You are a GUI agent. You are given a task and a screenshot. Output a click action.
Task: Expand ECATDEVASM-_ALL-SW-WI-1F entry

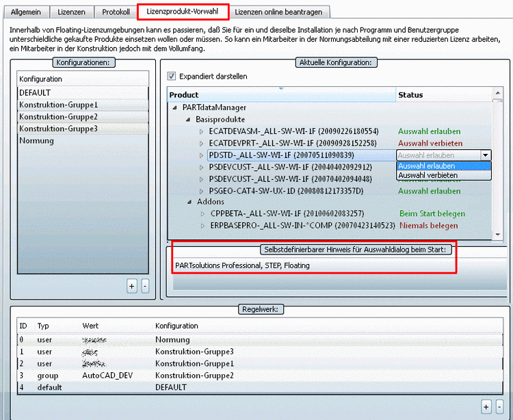[x=202, y=132]
